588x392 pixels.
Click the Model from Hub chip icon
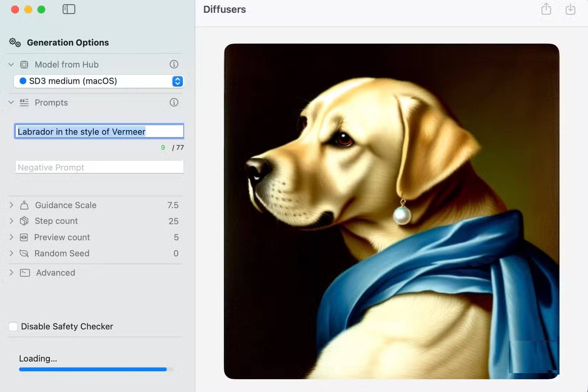point(24,65)
